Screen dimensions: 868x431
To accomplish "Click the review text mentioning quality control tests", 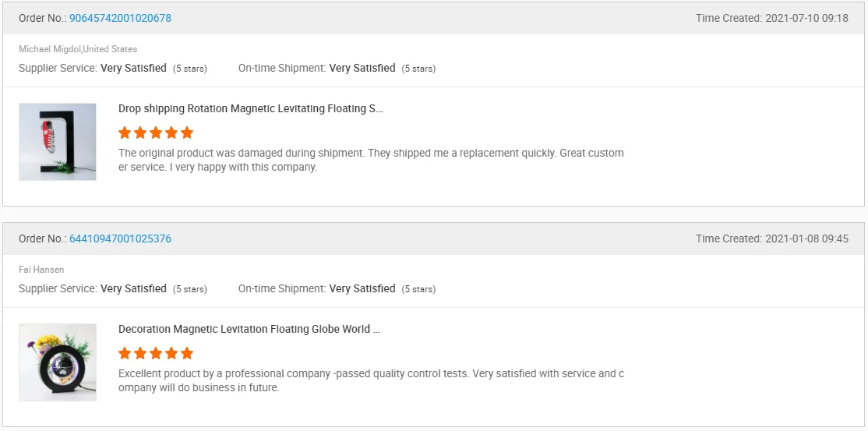I will point(371,380).
